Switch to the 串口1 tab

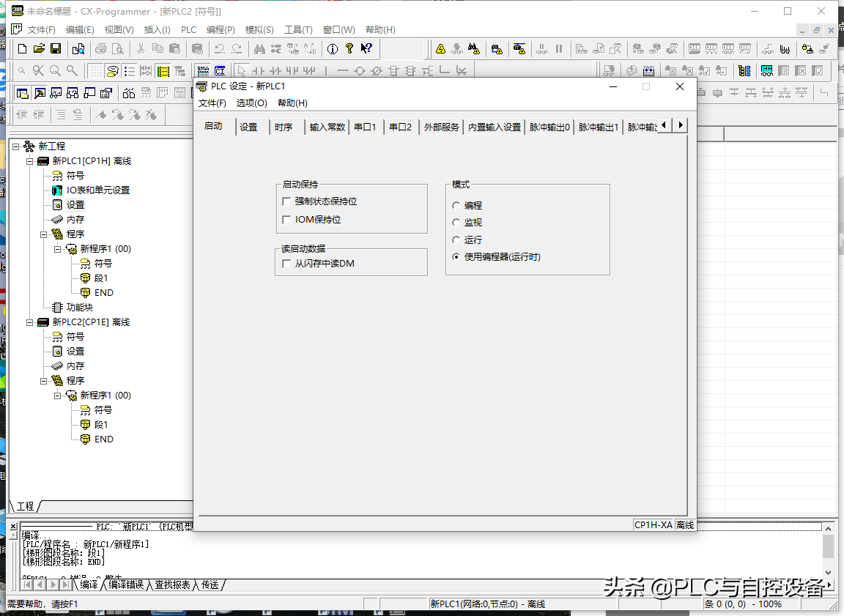(365, 127)
